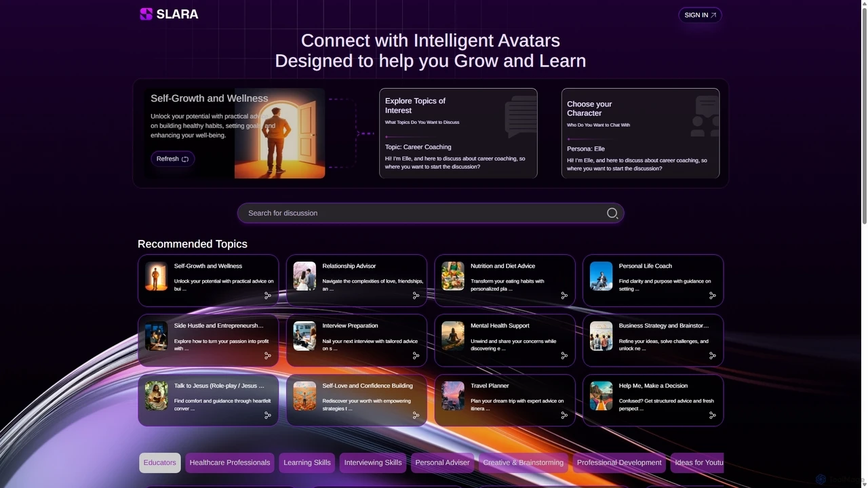Image resolution: width=868 pixels, height=488 pixels.
Task: Share the Talk to Jesus card
Action: click(268, 415)
